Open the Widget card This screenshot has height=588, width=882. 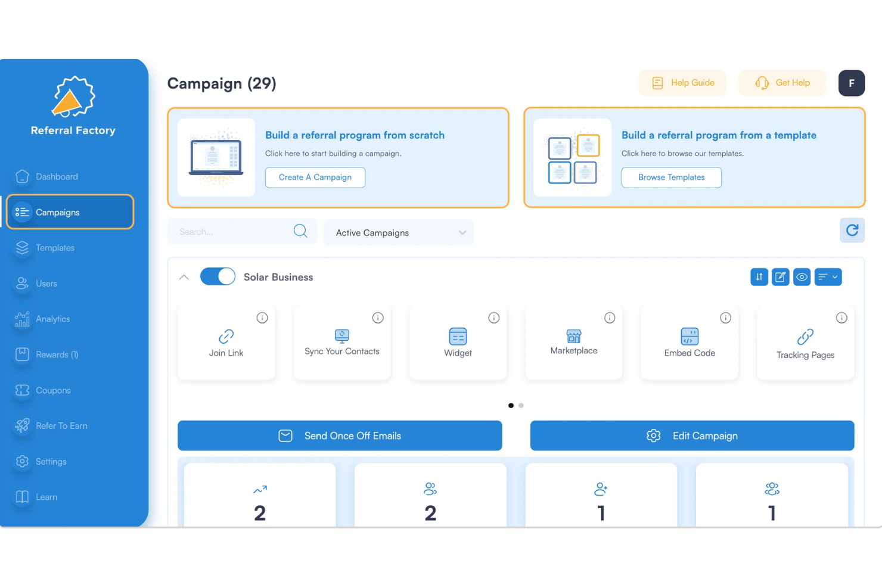point(458,343)
